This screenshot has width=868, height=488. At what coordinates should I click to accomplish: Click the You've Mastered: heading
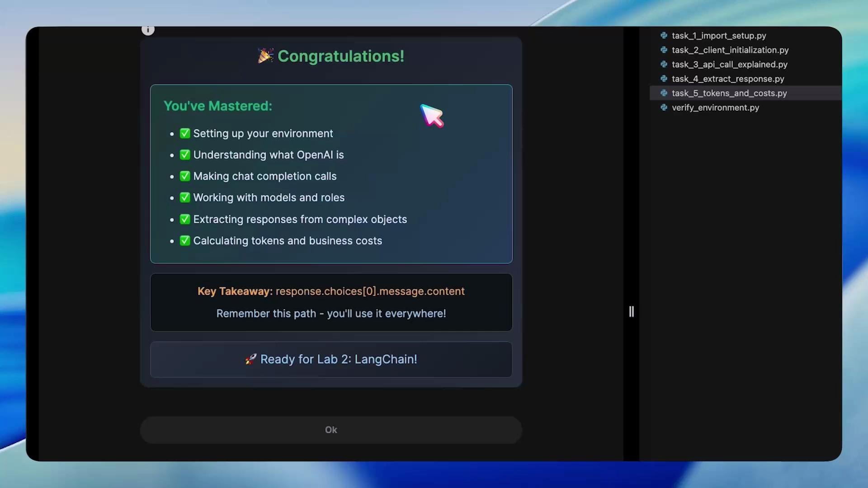(218, 106)
